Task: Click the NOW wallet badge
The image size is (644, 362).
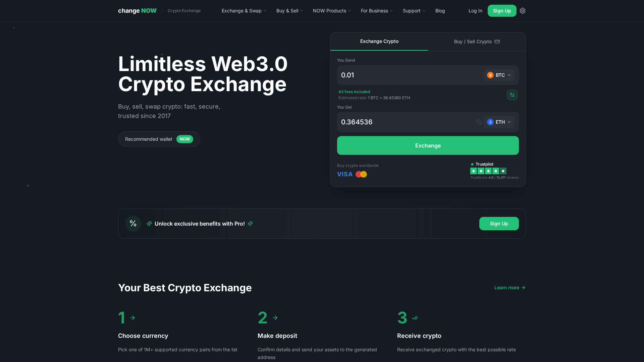Action: coord(185,139)
